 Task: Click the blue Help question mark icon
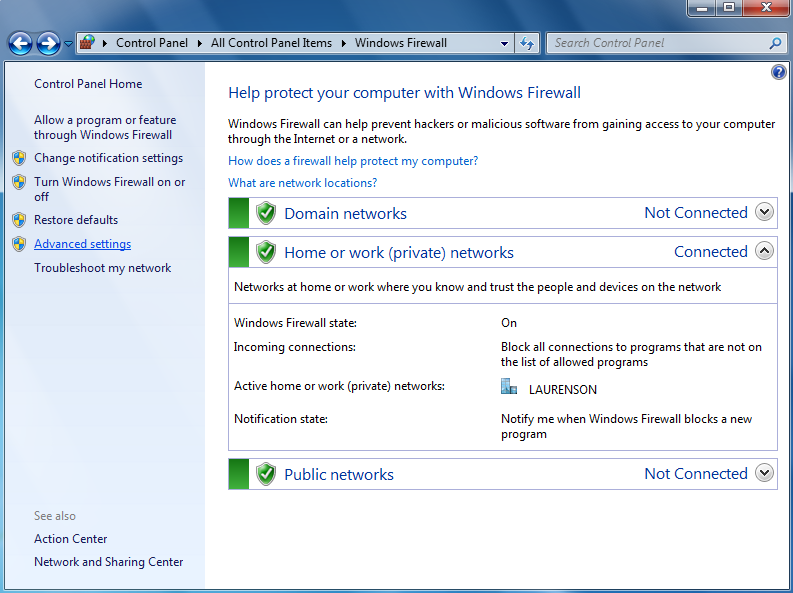(778, 72)
